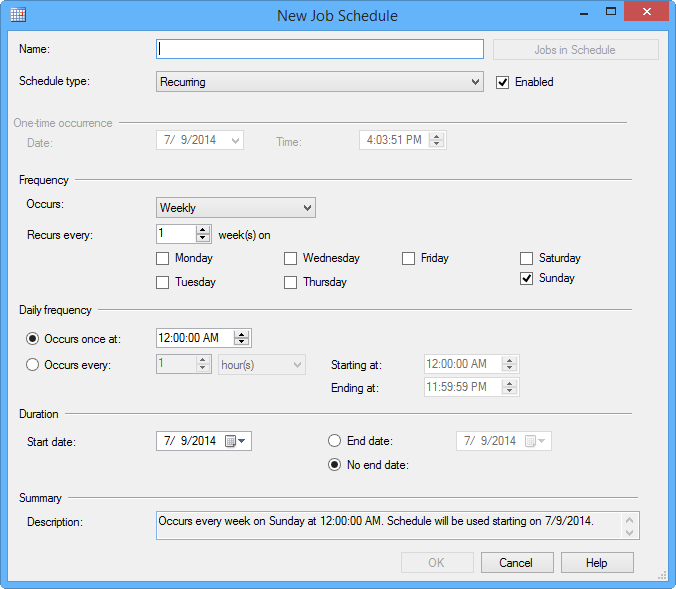Enable the Friday checkbox
Screen dimensions: 676x589
coord(409,259)
